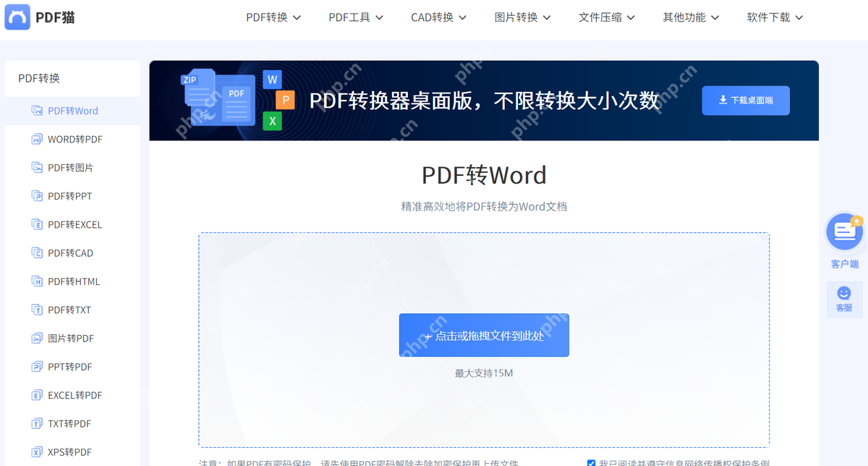Click the PDF转HTML sidebar icon
The height and width of the screenshot is (466, 868).
(x=37, y=281)
